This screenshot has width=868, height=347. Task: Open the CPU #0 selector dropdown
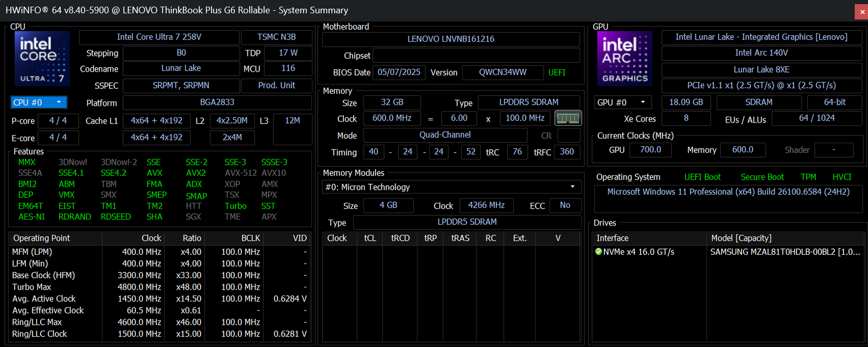point(39,102)
